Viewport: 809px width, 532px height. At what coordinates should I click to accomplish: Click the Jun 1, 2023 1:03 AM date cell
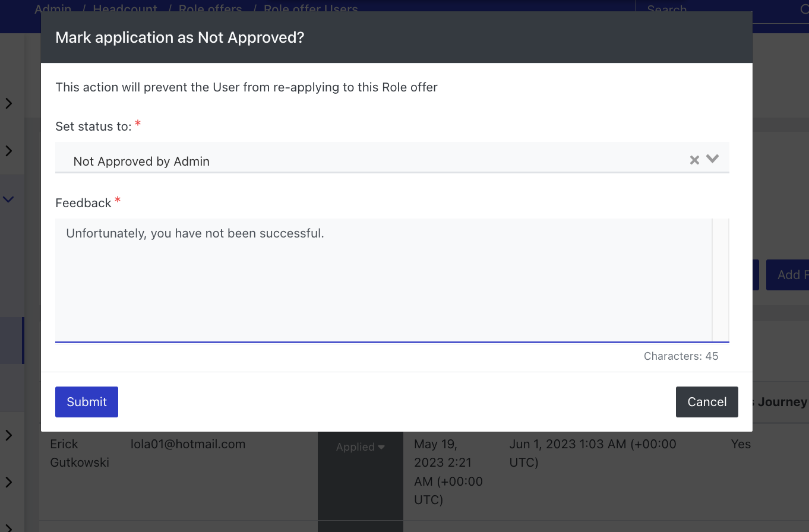click(x=593, y=453)
